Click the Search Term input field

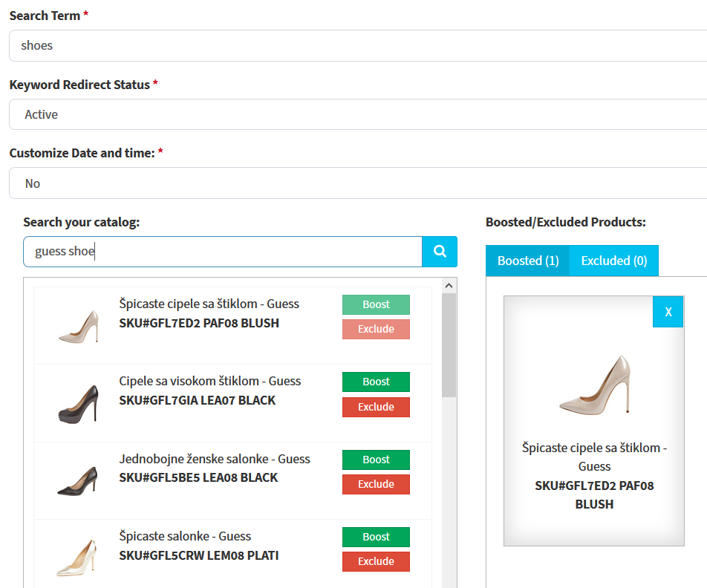(358, 45)
